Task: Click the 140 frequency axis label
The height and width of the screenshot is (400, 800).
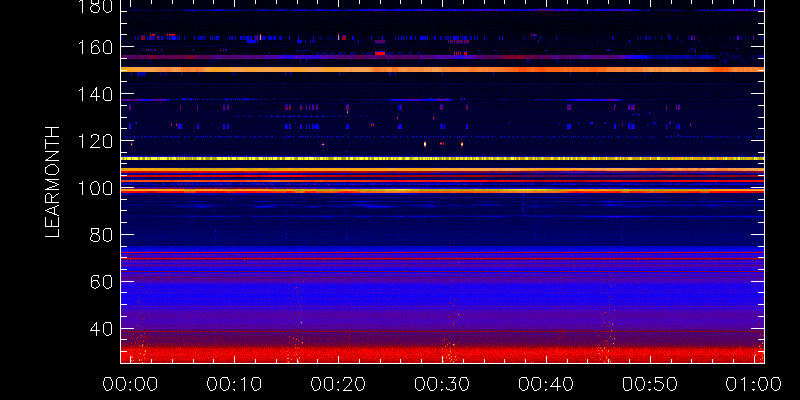Action: pos(95,95)
